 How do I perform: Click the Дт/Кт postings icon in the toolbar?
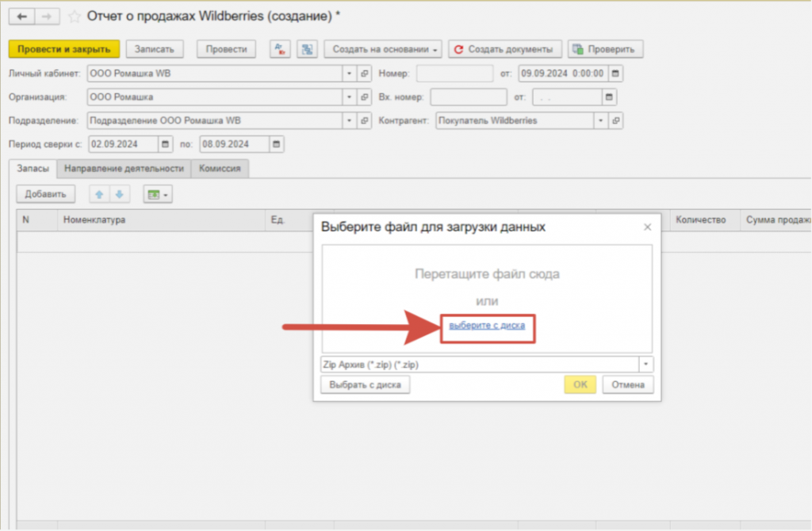pos(280,49)
